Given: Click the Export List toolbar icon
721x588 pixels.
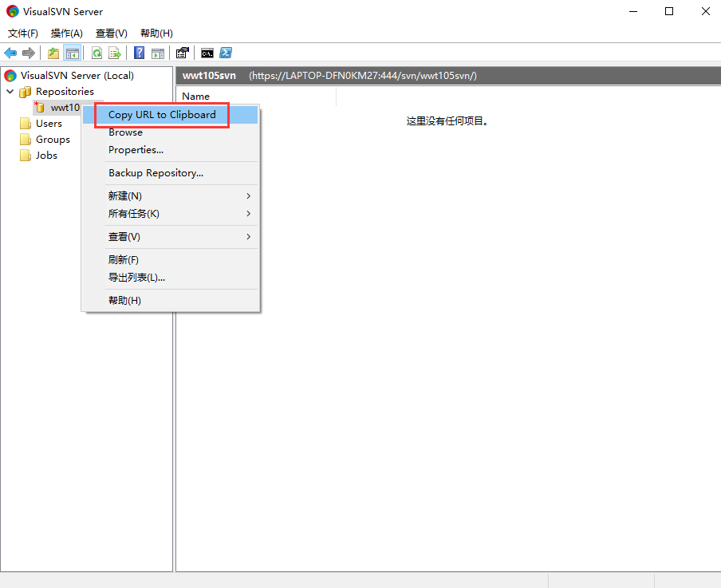Looking at the screenshot, I should tap(115, 53).
